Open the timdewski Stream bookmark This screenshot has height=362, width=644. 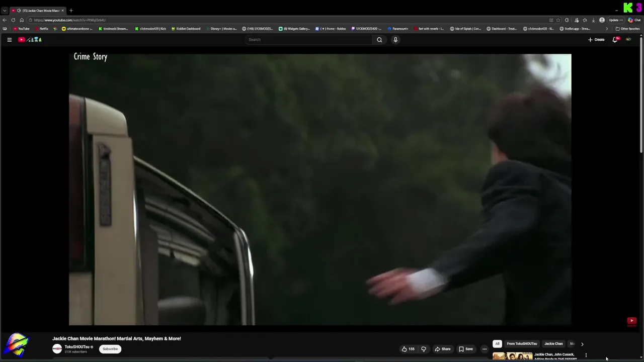pyautogui.click(x=113, y=29)
